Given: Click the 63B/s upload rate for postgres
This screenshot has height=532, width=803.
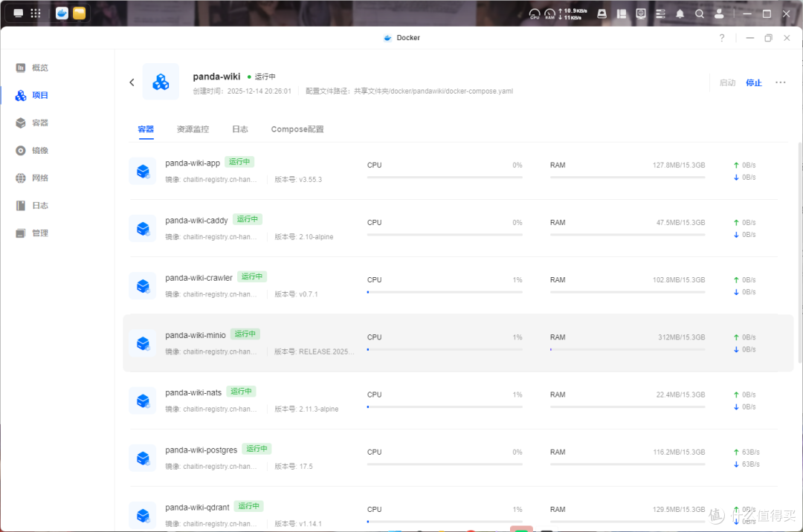Looking at the screenshot, I should (746, 452).
